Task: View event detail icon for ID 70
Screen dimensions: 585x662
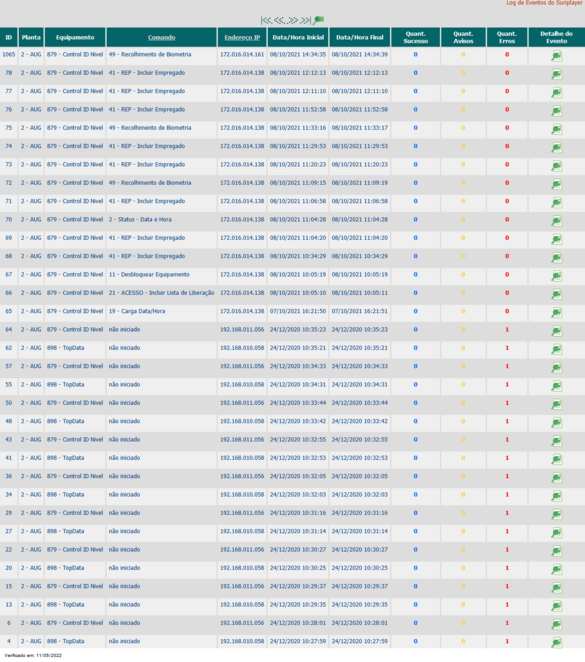Action: (557, 221)
